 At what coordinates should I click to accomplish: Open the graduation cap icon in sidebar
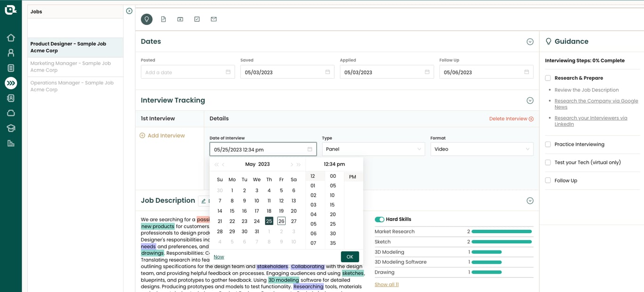[11, 128]
